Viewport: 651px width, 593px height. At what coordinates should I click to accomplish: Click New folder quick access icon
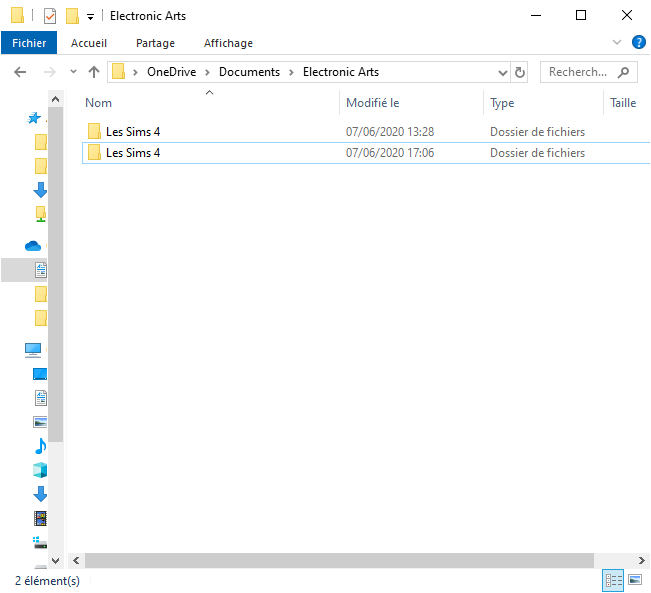[x=72, y=16]
